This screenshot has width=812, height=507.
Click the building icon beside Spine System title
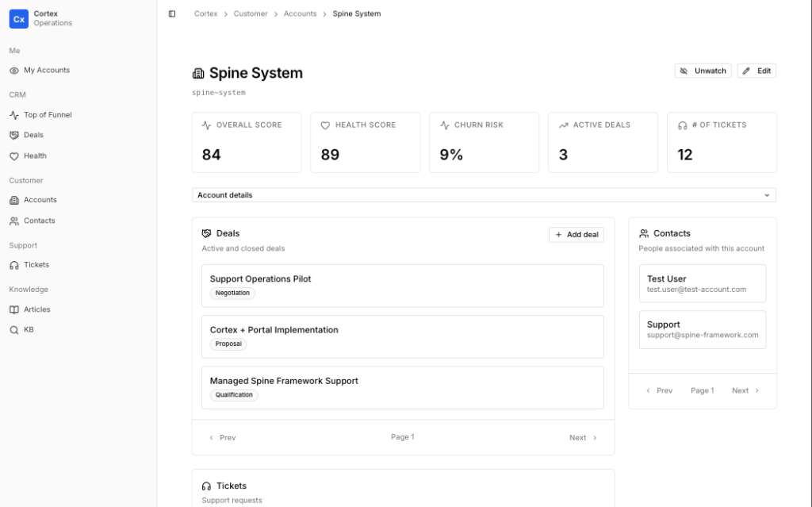(198, 73)
